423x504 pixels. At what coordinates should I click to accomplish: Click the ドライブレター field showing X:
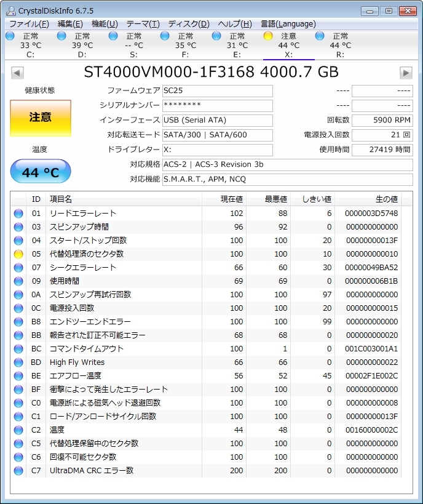pyautogui.click(x=218, y=150)
